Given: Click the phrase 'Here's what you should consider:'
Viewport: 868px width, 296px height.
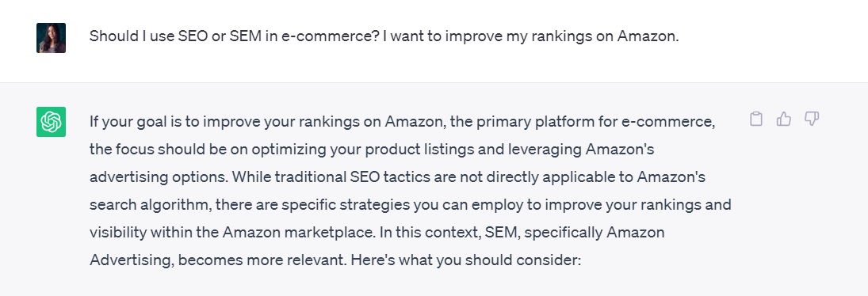Looking at the screenshot, I should pyautogui.click(x=465, y=260).
